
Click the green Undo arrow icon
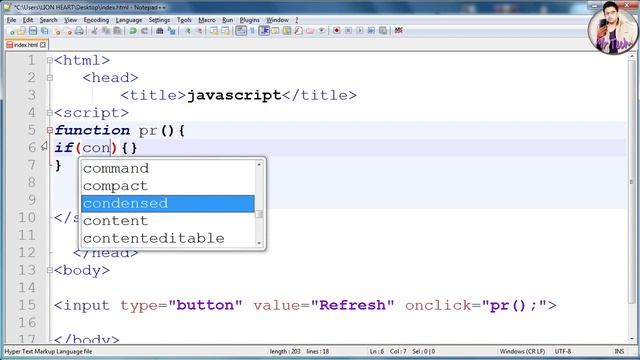click(x=133, y=31)
